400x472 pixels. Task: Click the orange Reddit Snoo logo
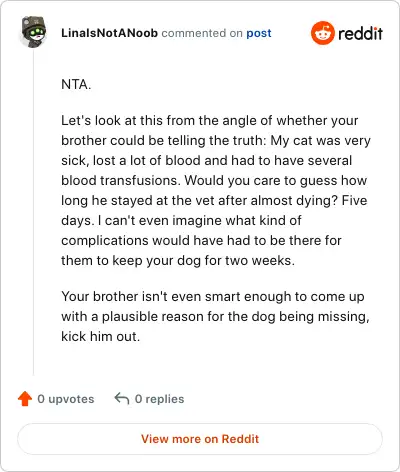point(322,33)
